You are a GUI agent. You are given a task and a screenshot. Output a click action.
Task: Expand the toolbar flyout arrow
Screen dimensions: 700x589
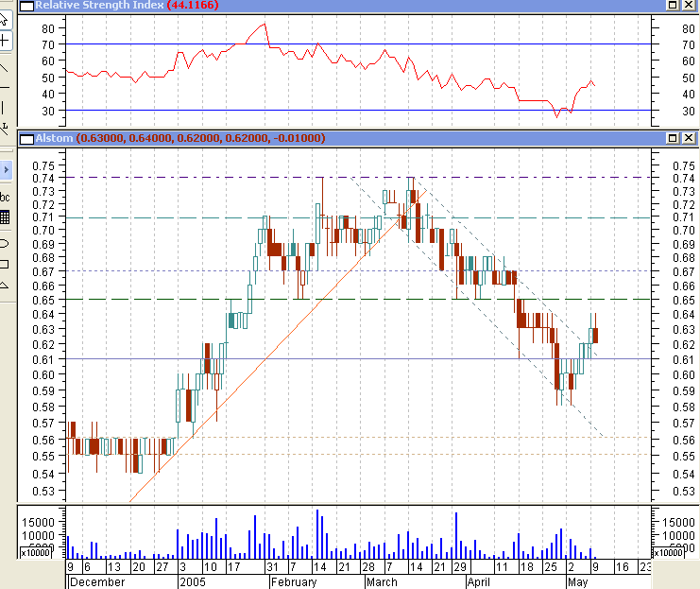tap(6, 170)
